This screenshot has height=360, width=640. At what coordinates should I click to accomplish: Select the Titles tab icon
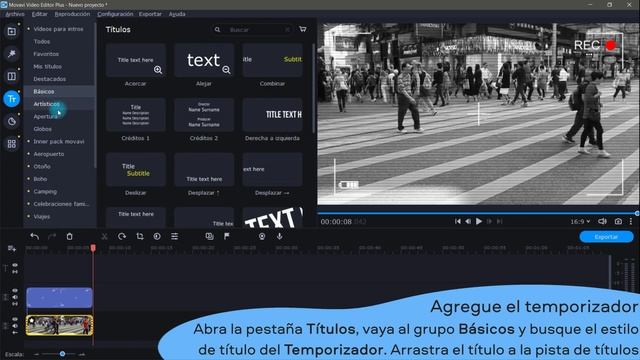(x=11, y=99)
